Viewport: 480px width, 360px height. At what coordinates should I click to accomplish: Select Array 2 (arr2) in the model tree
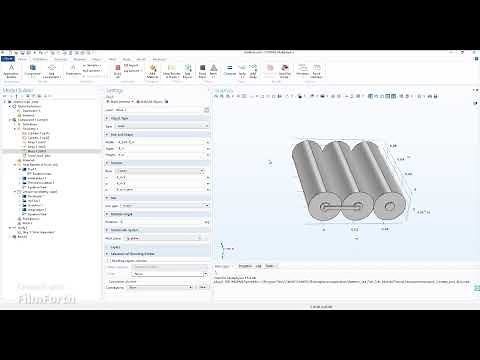click(x=34, y=146)
